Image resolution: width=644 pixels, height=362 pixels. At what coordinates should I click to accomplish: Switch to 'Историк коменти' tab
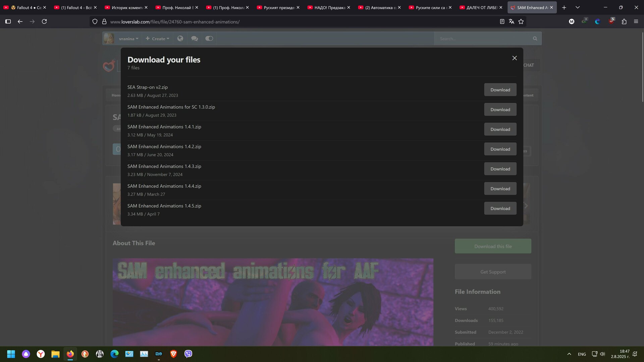click(126, 7)
